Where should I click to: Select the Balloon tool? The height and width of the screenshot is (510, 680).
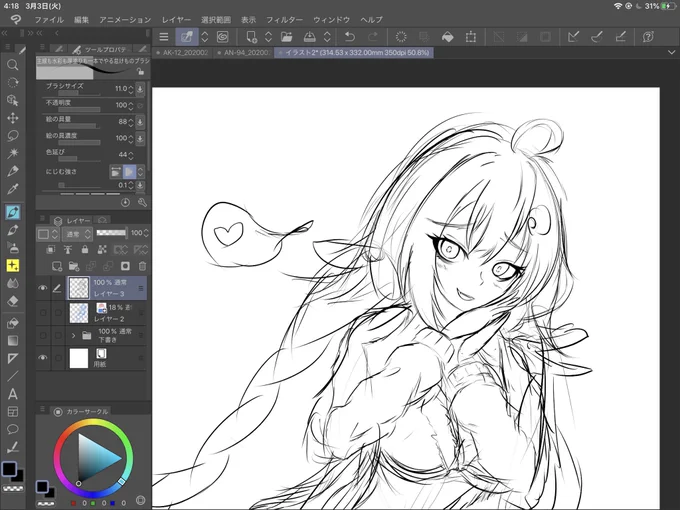click(x=13, y=429)
